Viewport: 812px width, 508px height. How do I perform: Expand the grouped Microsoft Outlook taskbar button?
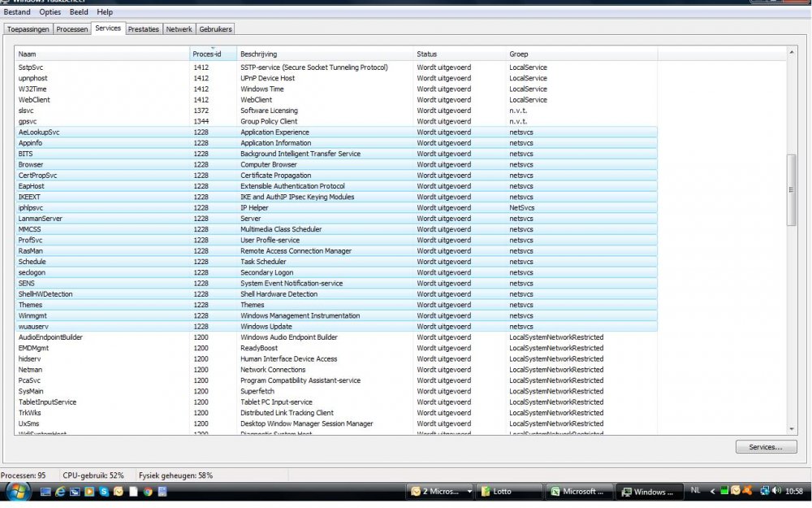440,492
